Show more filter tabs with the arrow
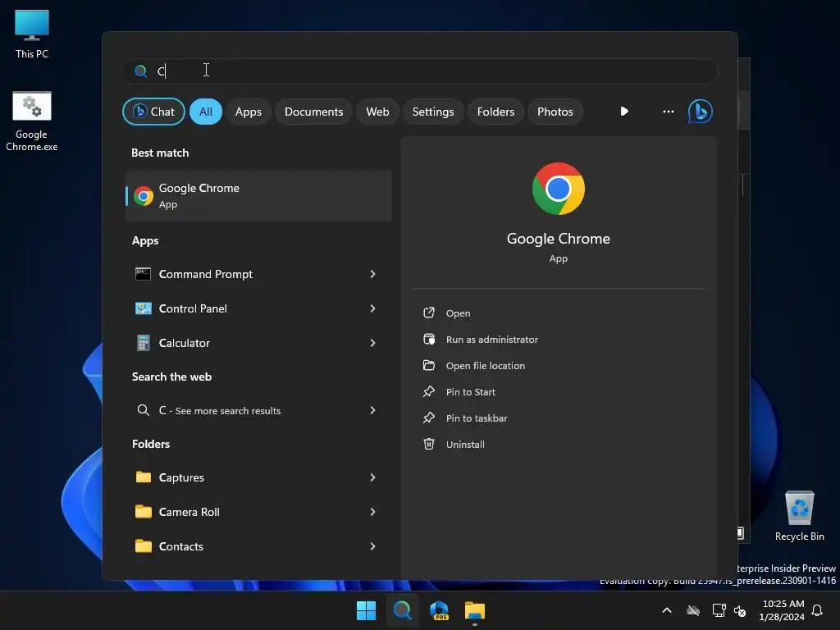The image size is (840, 630). [624, 112]
